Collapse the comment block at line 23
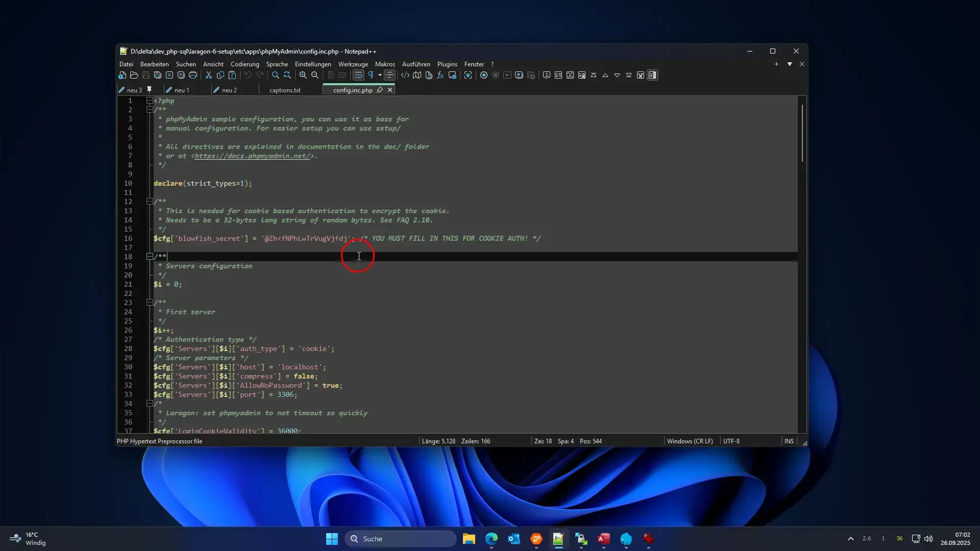 [150, 303]
